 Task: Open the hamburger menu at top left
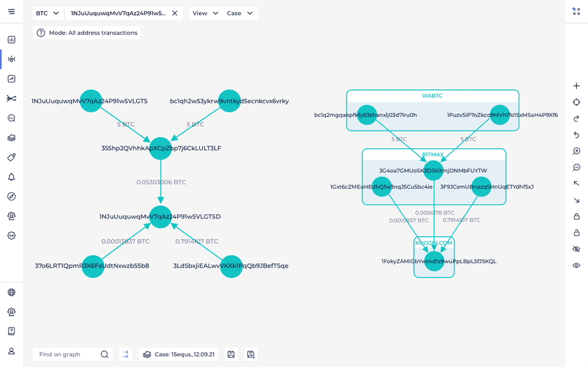(x=11, y=12)
